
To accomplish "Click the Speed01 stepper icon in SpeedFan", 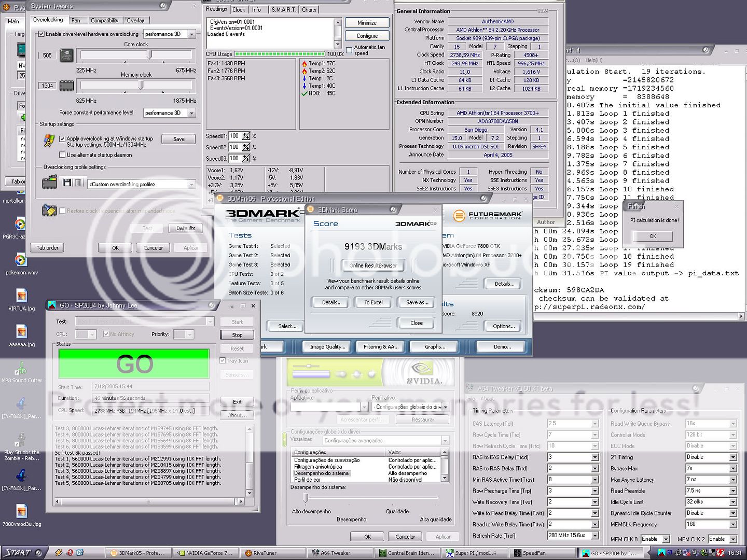I will (246, 136).
